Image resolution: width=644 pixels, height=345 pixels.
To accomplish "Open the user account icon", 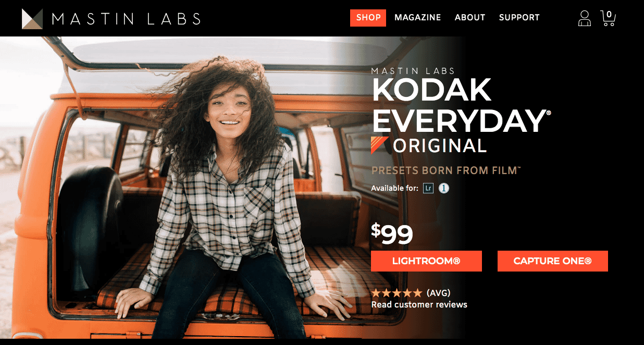I will [585, 18].
